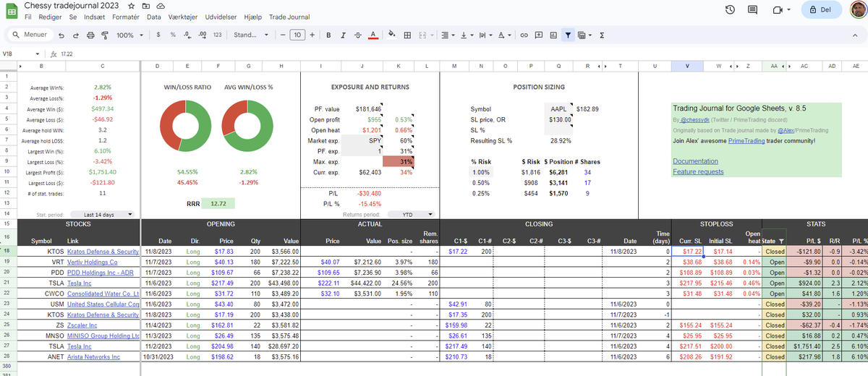
Task: Open the text color picker
Action: click(x=373, y=35)
